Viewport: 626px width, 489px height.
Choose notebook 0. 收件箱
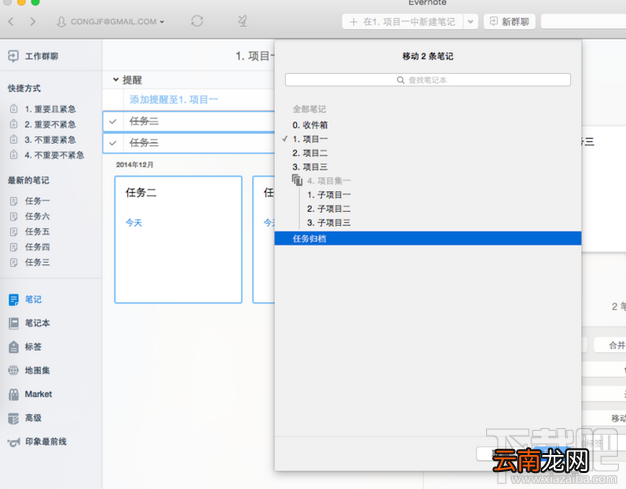click(310, 125)
